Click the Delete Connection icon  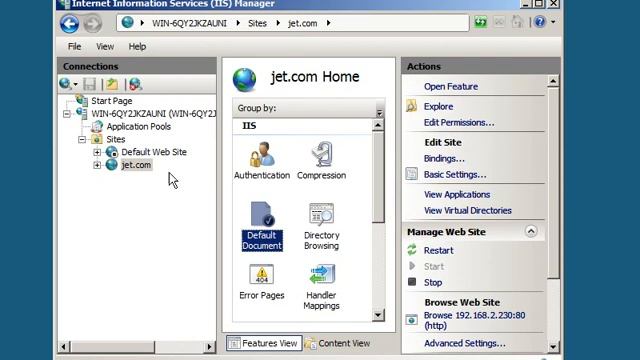click(x=135, y=84)
